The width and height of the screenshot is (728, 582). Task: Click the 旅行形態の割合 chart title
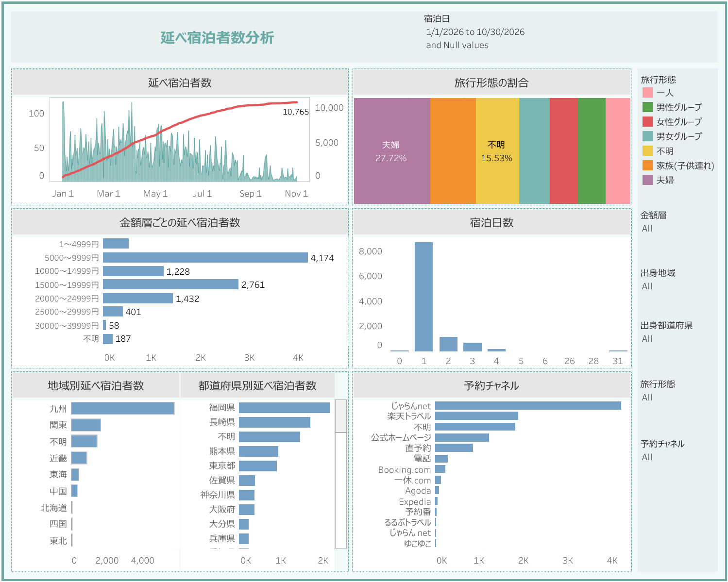coord(491,83)
